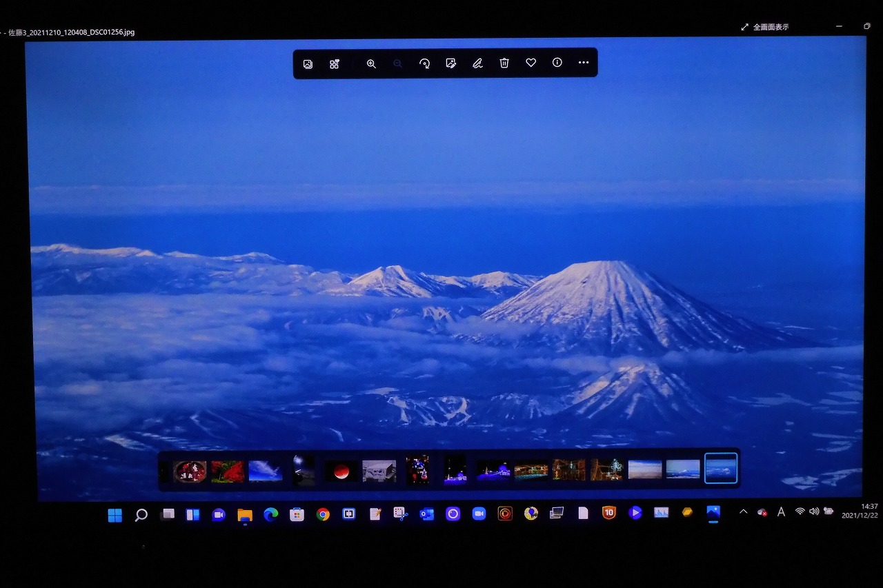Open Google Chrome from the taskbar
Screen dimensions: 883x588
click(x=323, y=514)
